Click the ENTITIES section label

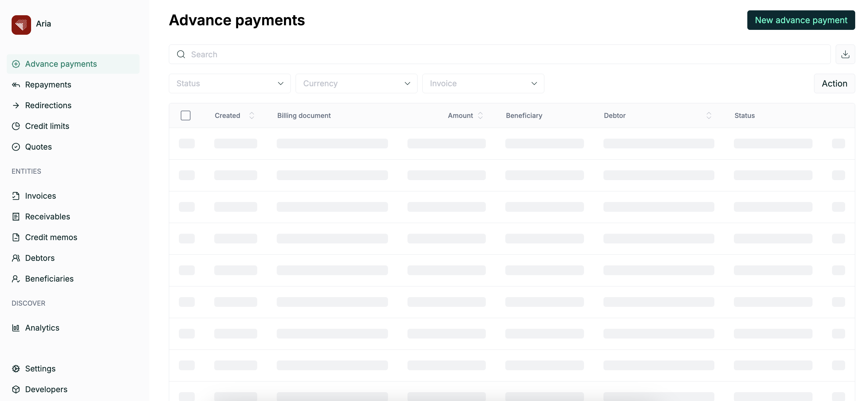tap(26, 171)
